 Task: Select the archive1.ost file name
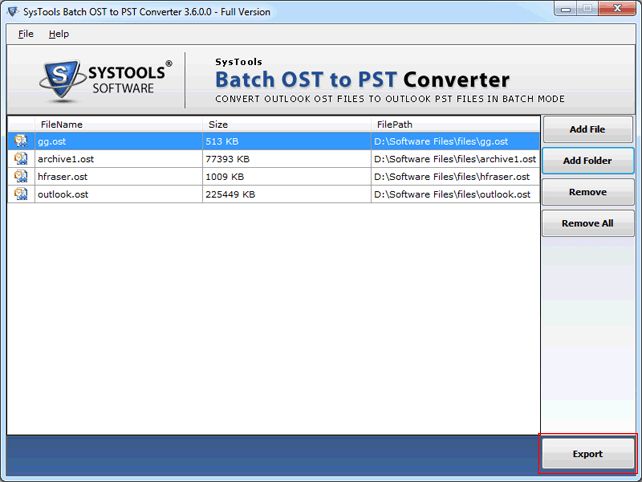click(66, 159)
